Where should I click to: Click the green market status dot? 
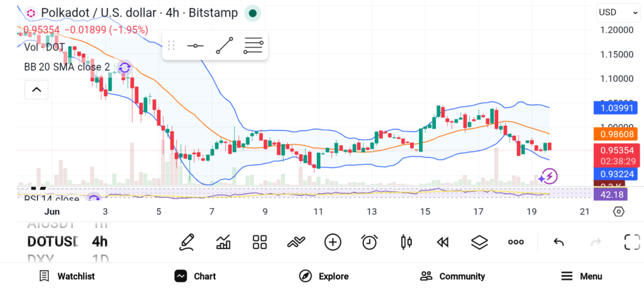point(253,13)
